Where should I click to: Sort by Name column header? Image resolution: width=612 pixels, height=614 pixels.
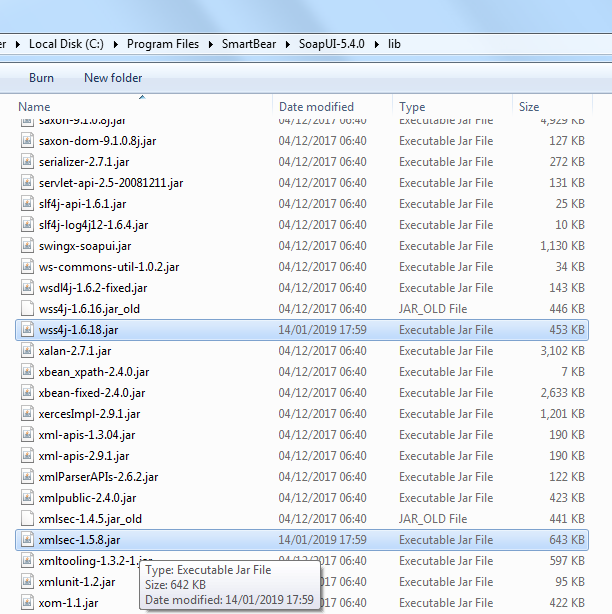pos(34,107)
